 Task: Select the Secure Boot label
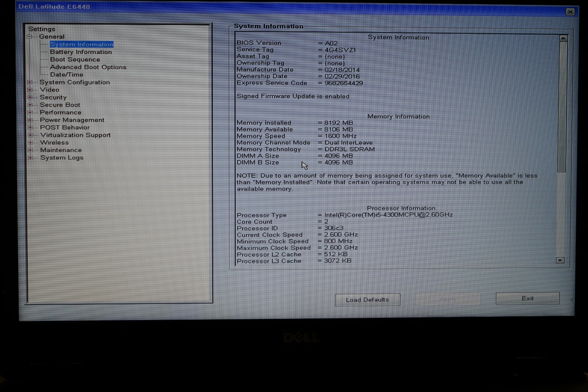click(60, 105)
